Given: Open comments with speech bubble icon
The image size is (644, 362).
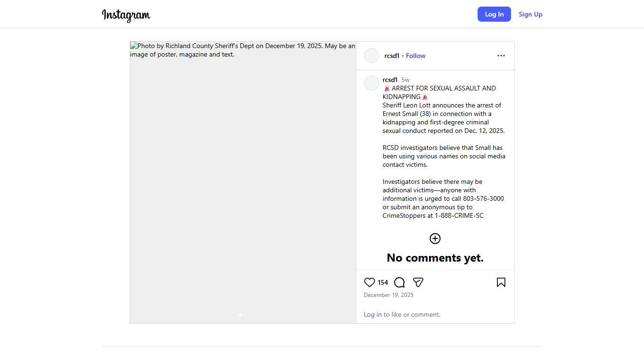Looking at the screenshot, I should (399, 282).
